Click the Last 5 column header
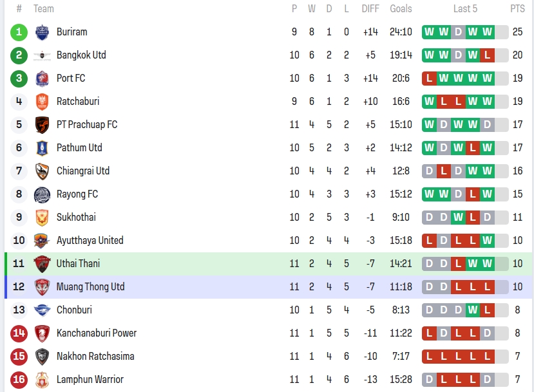 tap(465, 9)
